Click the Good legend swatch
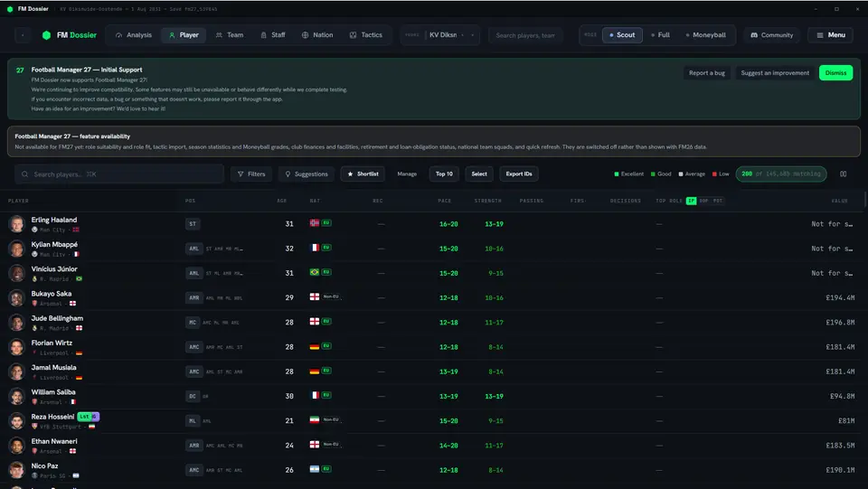 tap(653, 174)
